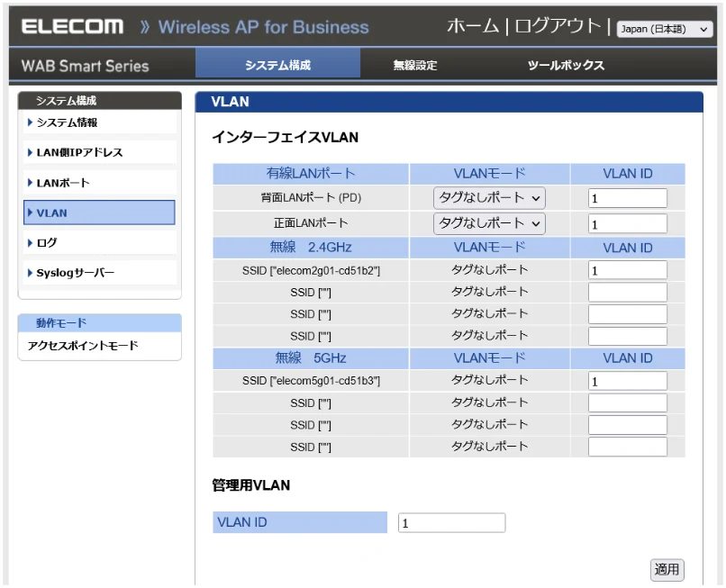Viewport: 726px width, 588px height.
Task: Click VLAN ID field for 背面LANポート (PD)
Action: click(628, 198)
